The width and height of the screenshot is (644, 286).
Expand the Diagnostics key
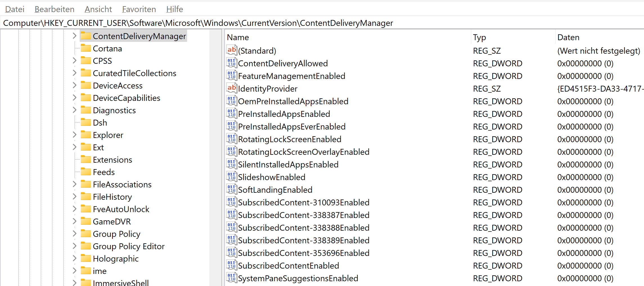(x=75, y=110)
